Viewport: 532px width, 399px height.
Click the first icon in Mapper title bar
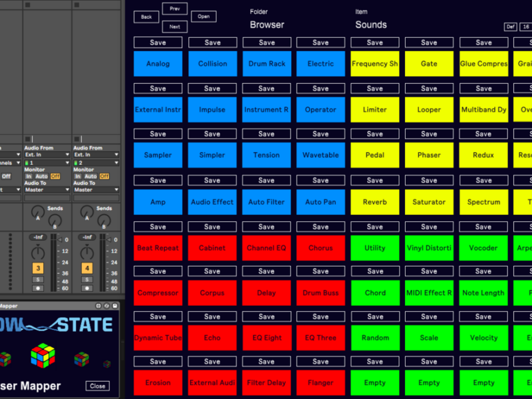98,306
